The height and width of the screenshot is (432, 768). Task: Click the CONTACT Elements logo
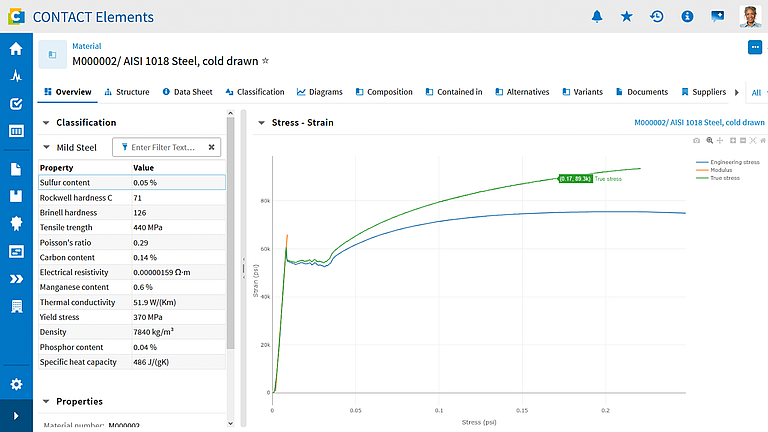pyautogui.click(x=81, y=17)
